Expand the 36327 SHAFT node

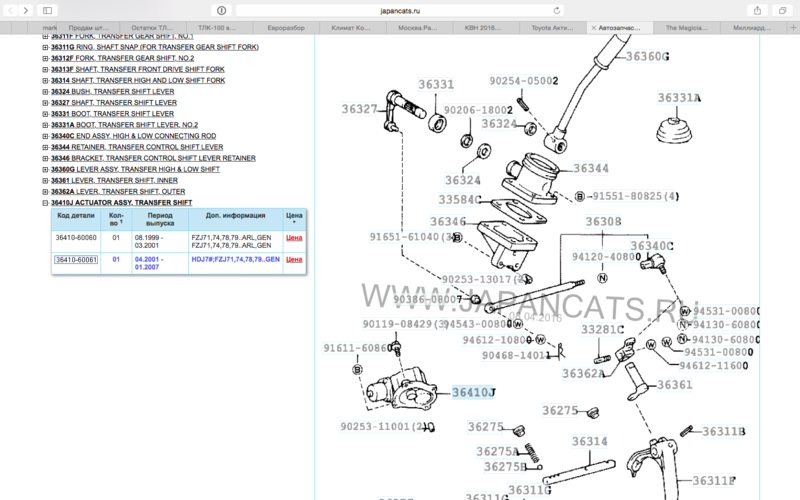45,103
